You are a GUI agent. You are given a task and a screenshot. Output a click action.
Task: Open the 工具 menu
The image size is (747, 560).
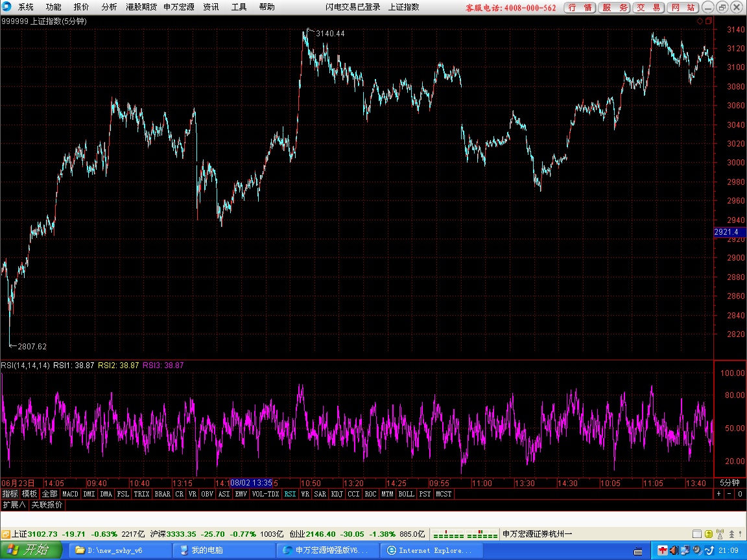pyautogui.click(x=239, y=7)
